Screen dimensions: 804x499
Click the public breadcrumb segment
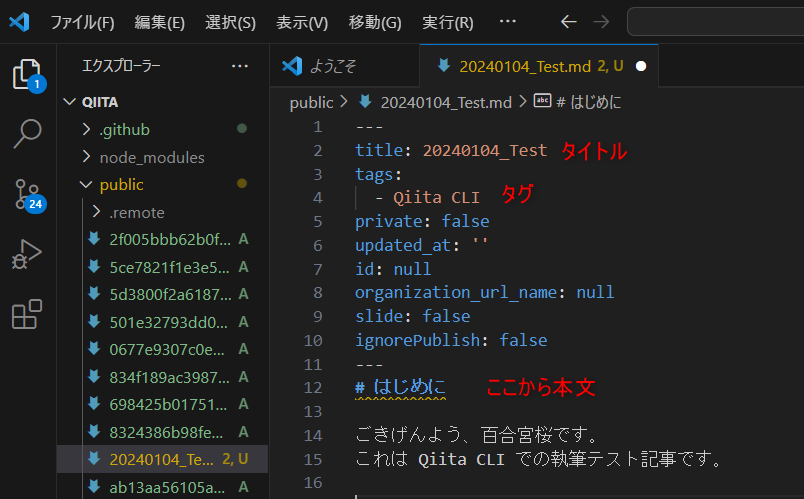click(x=311, y=103)
